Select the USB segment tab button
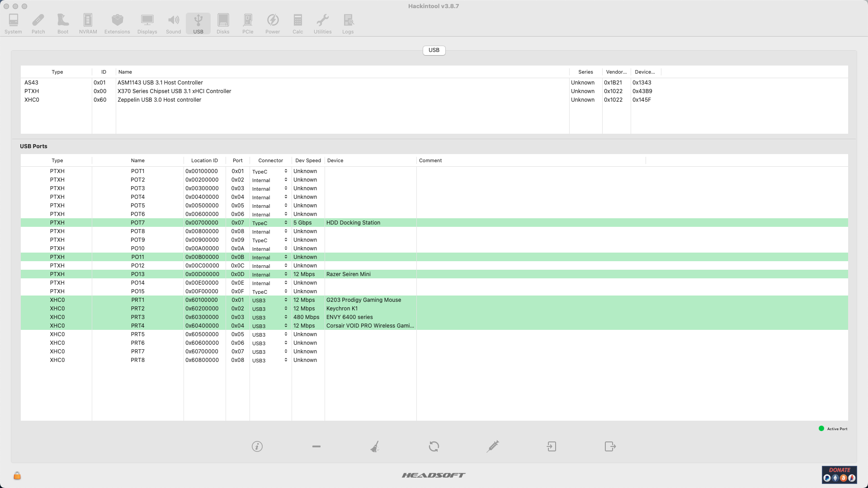This screenshot has height=488, width=868. pyautogui.click(x=434, y=50)
